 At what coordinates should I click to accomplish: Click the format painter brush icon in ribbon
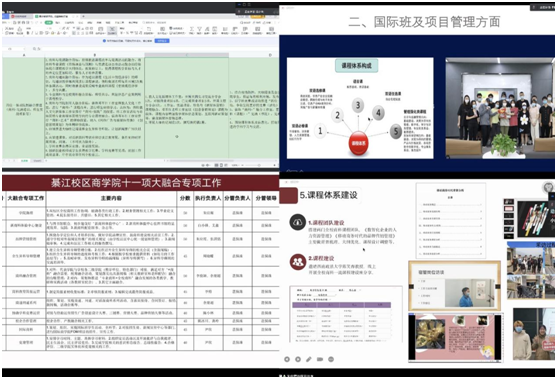pyautogui.click(x=20, y=29)
